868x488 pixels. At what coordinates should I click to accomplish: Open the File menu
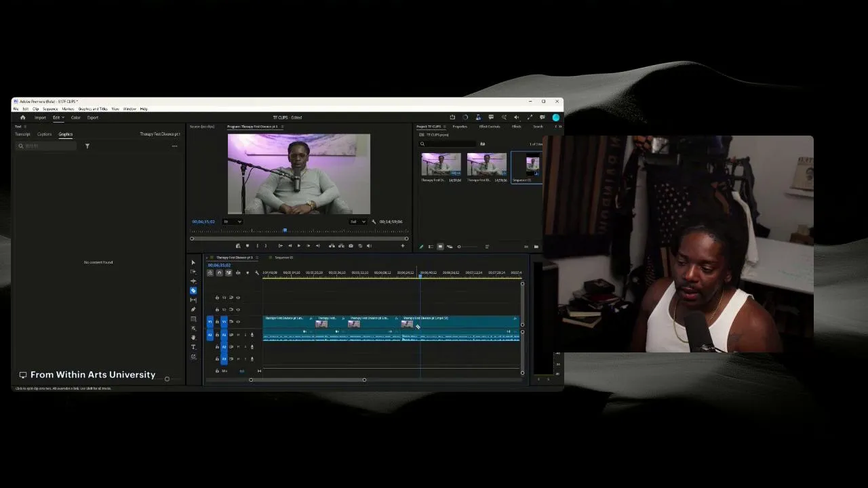pyautogui.click(x=16, y=109)
